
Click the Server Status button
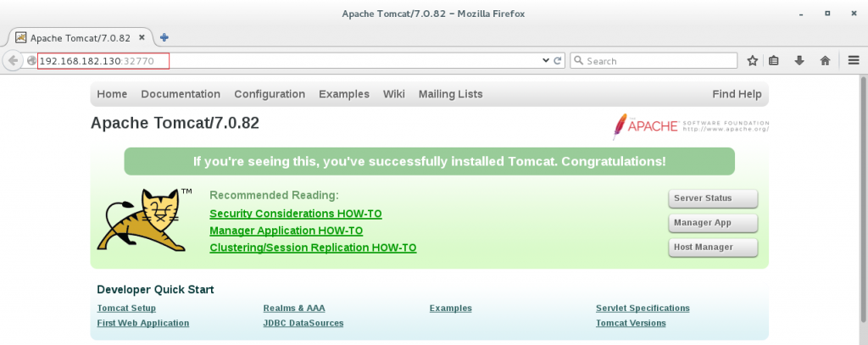(713, 198)
